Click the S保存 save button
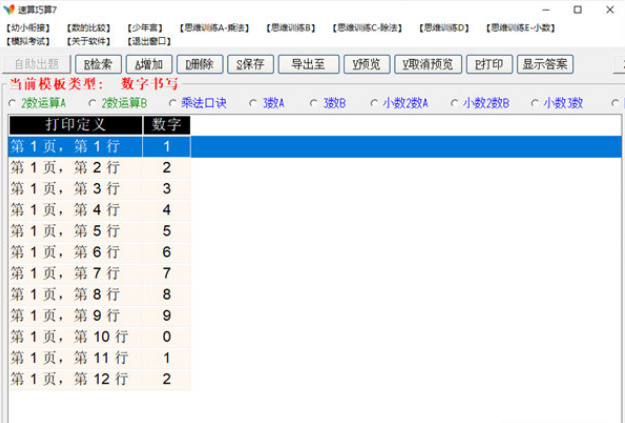This screenshot has width=625, height=423. click(x=250, y=64)
